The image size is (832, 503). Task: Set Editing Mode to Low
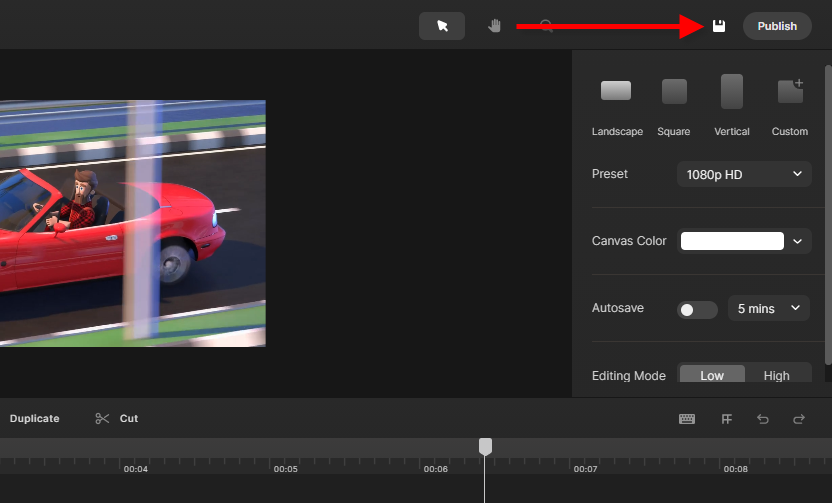(x=712, y=376)
